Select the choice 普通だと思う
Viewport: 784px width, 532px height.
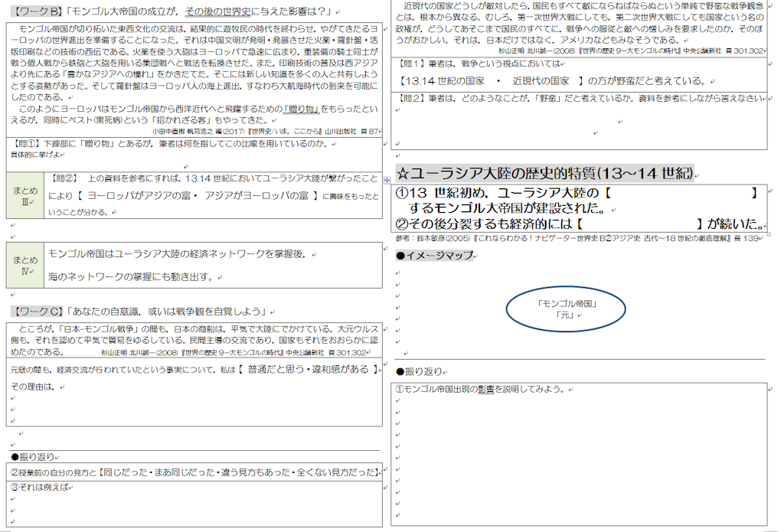click(x=276, y=370)
